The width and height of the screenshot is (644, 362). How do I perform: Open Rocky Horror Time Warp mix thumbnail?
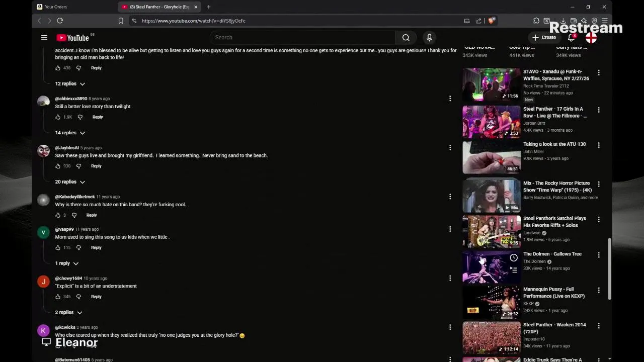[492, 196]
